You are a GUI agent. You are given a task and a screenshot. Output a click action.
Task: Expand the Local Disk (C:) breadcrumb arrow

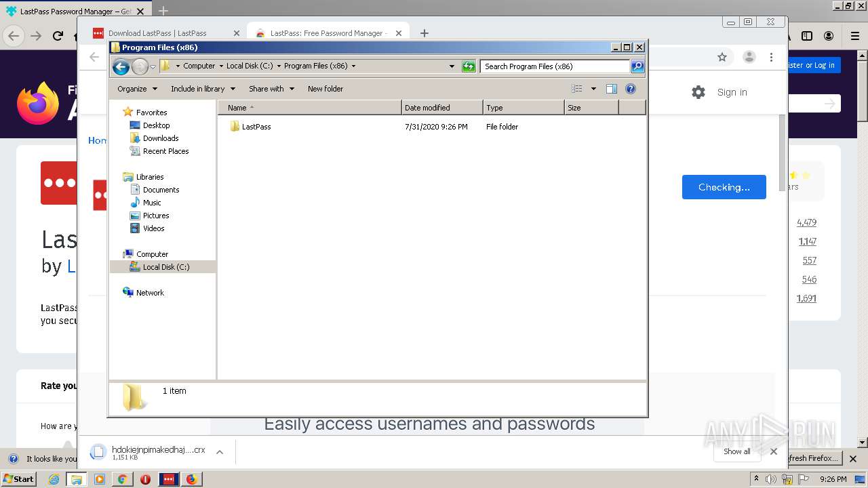coord(279,66)
